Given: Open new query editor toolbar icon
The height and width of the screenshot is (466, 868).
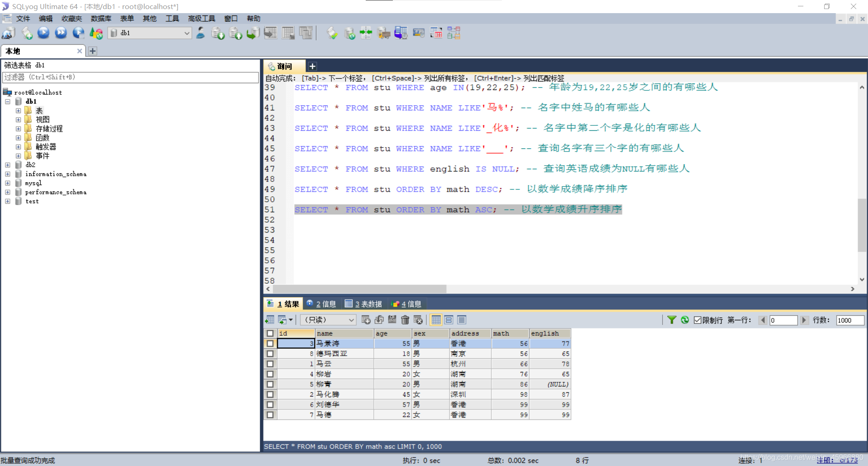Looking at the screenshot, I should 27,33.
